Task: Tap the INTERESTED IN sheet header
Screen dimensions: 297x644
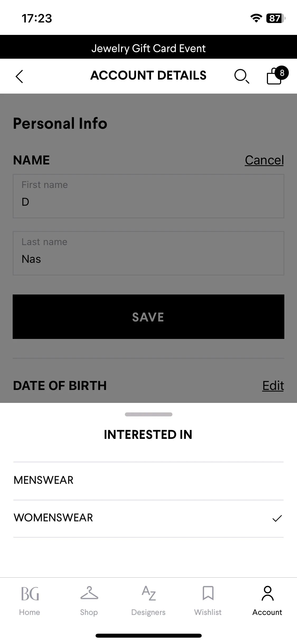Action: 148,435
